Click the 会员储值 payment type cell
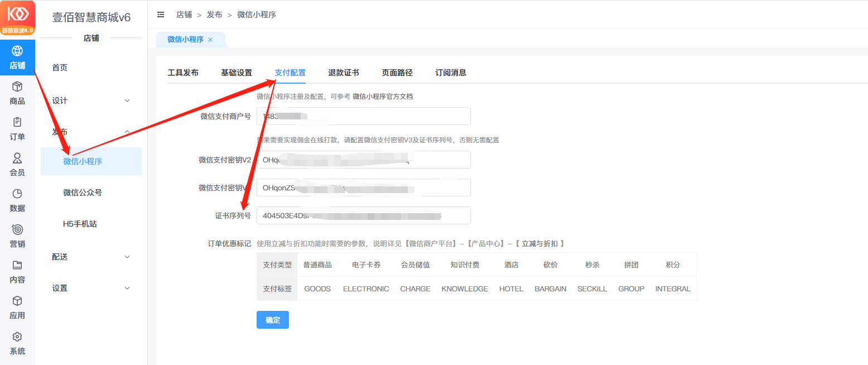868x365 pixels. tap(415, 265)
